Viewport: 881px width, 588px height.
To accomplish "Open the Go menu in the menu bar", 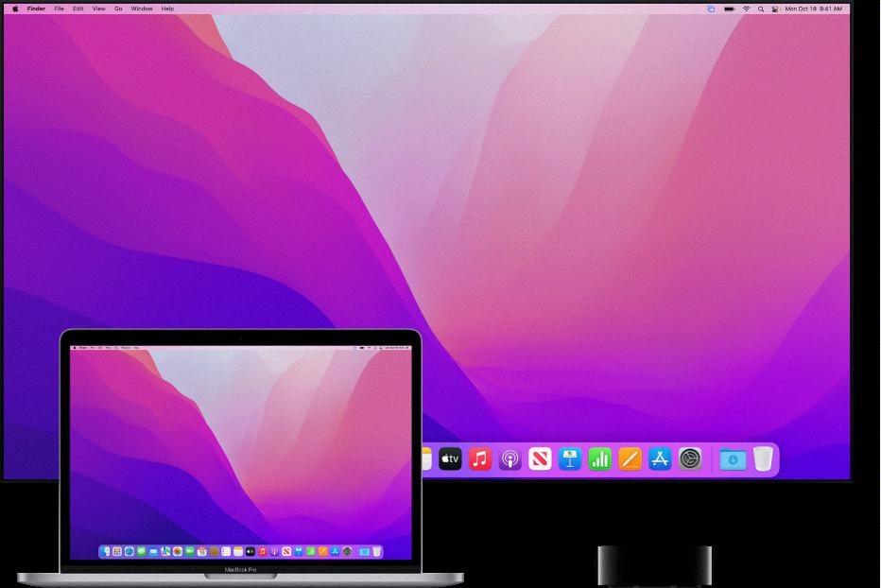I will [118, 9].
